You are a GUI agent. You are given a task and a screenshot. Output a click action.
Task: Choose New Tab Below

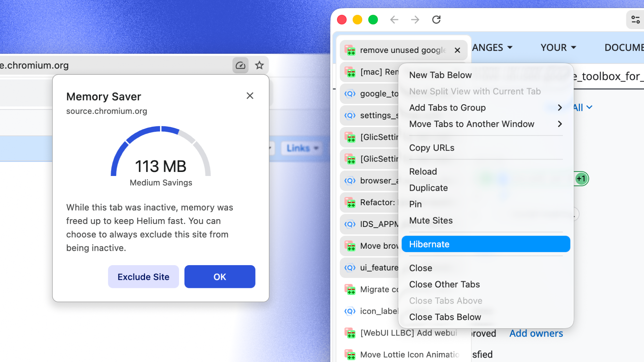coord(486,75)
